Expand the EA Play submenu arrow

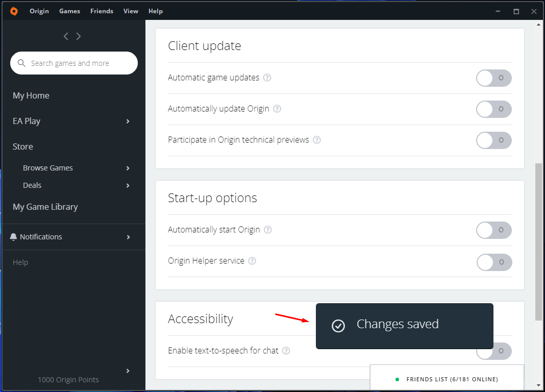click(128, 121)
